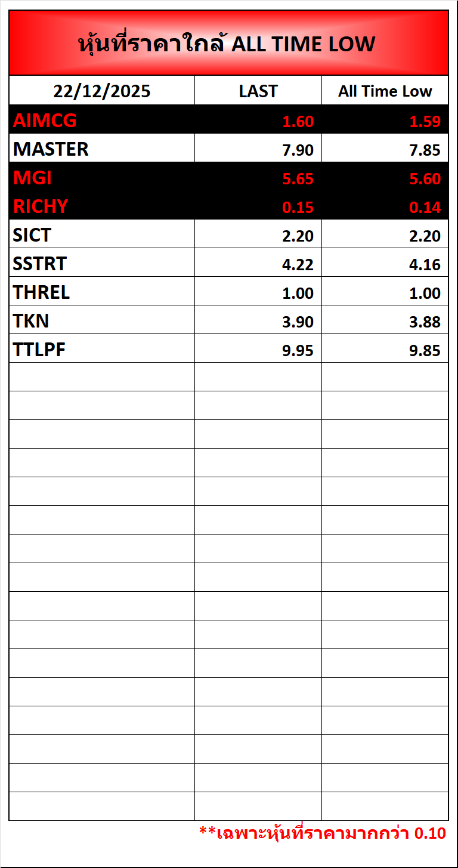Click the All Time Low column header

[385, 91]
